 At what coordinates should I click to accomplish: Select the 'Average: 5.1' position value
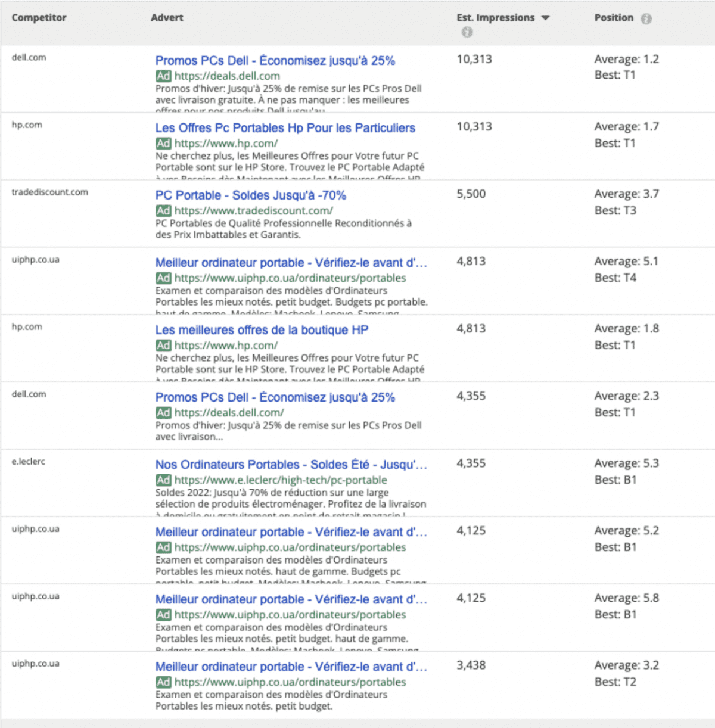coord(627,262)
